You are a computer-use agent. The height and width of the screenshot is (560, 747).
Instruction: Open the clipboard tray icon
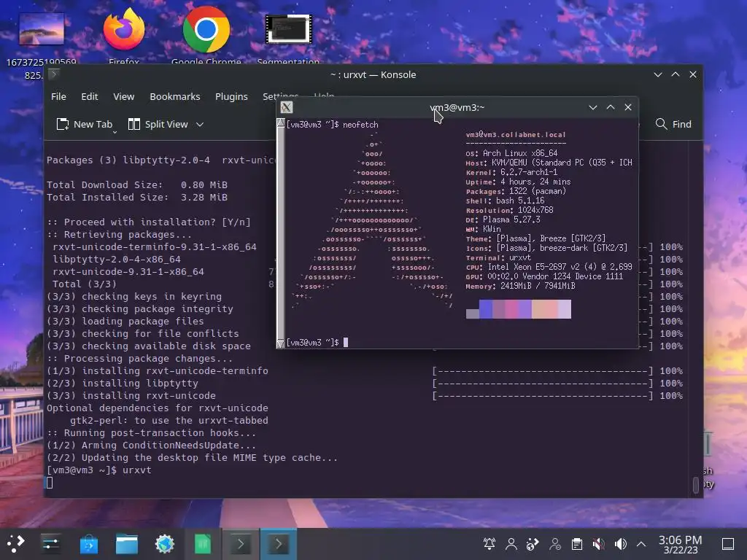pyautogui.click(x=577, y=544)
